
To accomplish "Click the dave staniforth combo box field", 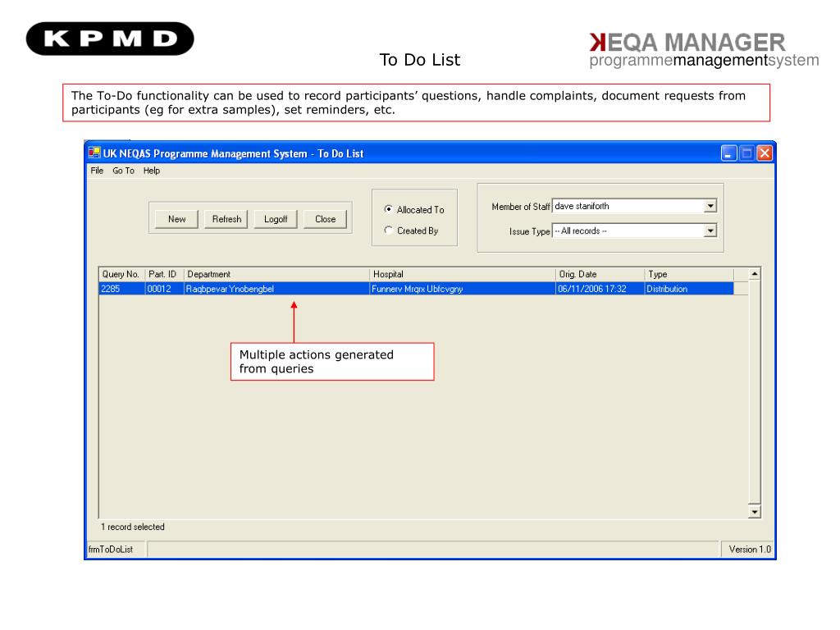I will point(634,206).
